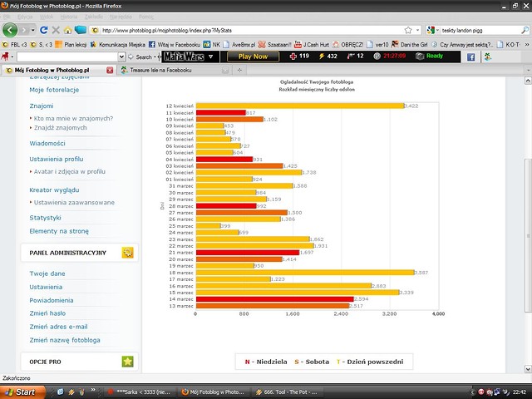532x399 pixels.
Task: Click the red 14 marzec bar
Action: [275, 299]
